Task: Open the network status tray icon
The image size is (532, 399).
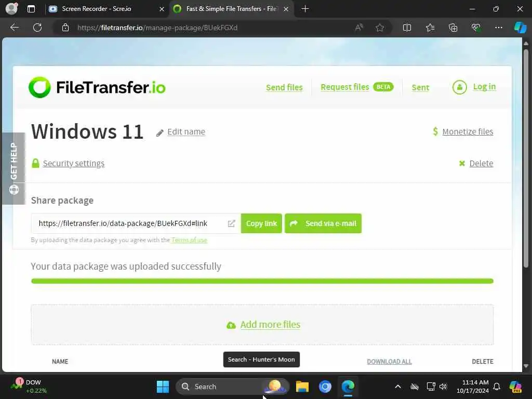Action: coord(431,387)
